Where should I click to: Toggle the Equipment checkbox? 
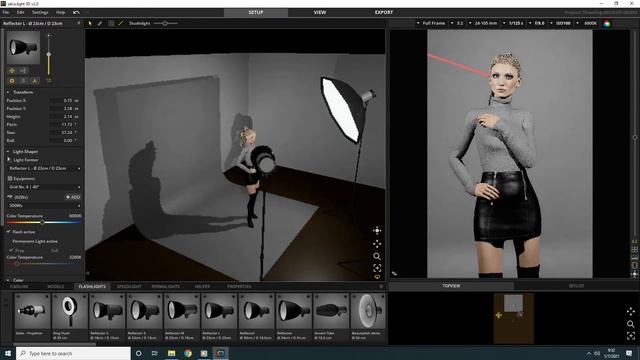10,178
